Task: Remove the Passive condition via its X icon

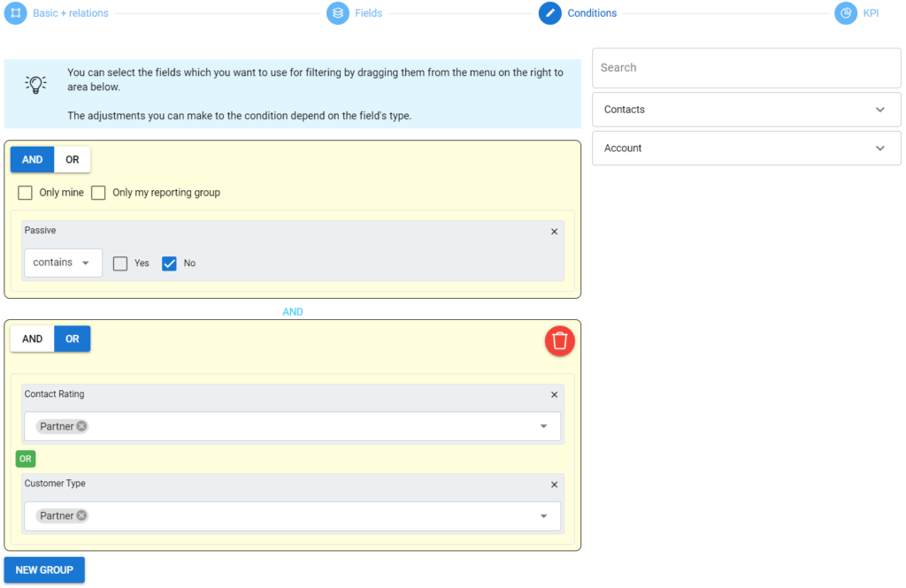Action: tap(554, 231)
